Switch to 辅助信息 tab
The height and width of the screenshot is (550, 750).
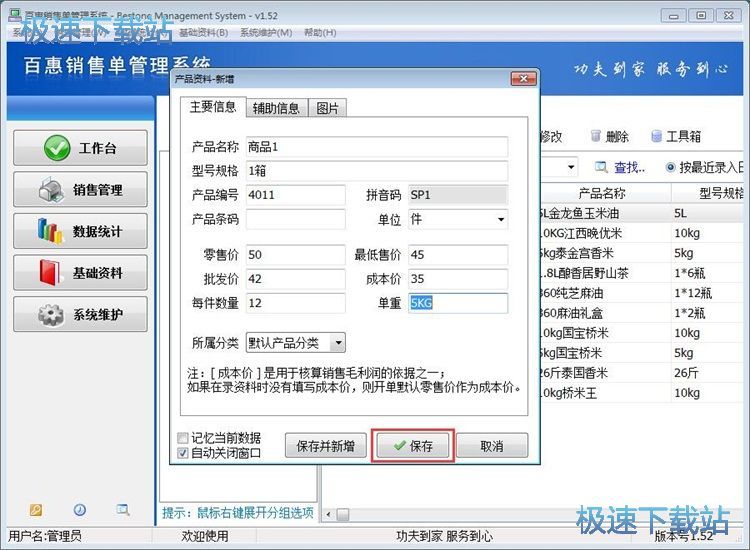click(276, 109)
